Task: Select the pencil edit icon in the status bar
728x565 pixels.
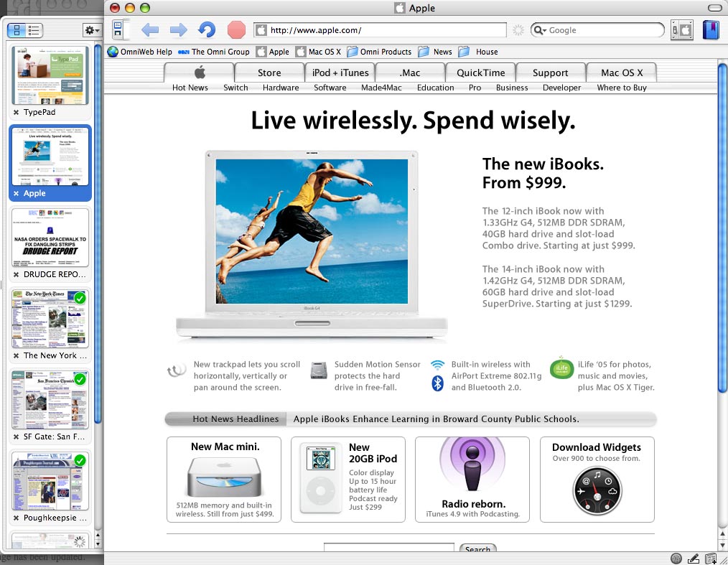Action: click(693, 558)
